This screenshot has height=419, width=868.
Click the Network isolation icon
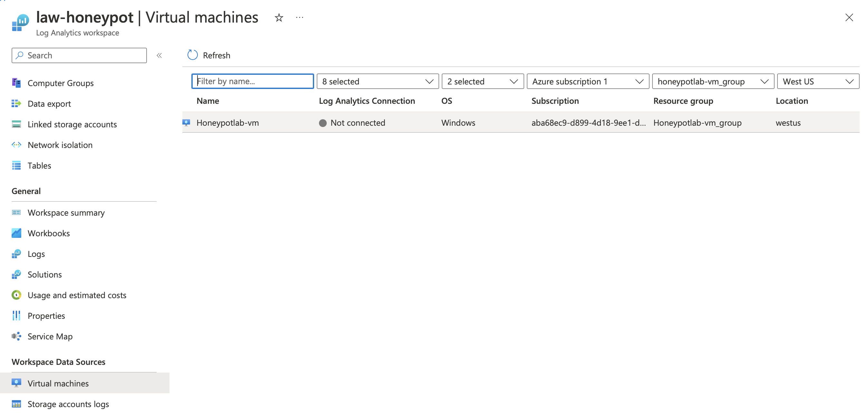point(16,145)
